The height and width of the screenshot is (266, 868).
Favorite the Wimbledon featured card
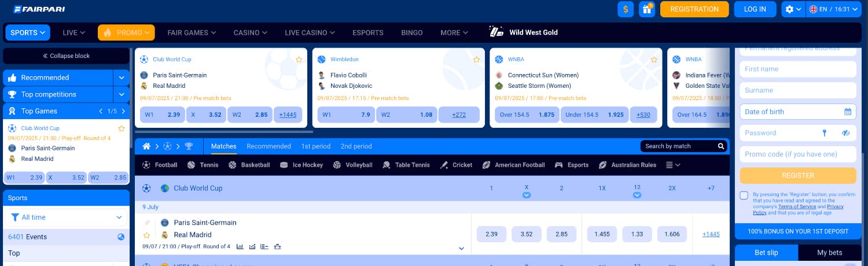point(477,60)
